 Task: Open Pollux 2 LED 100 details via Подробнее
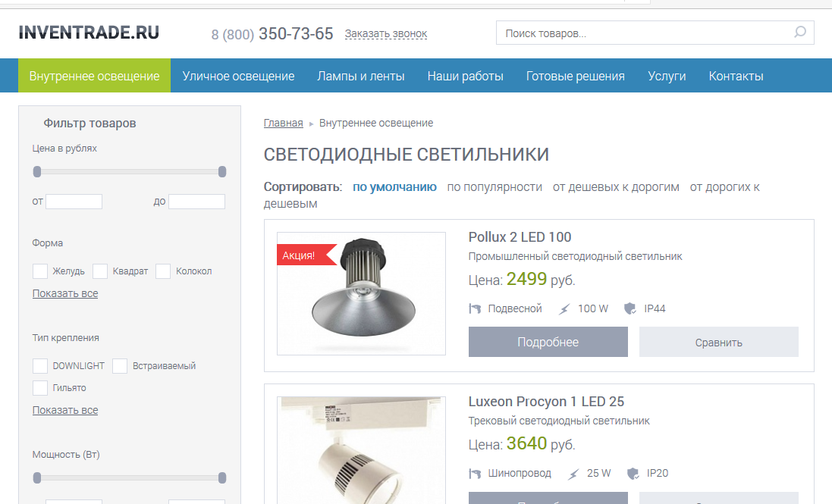click(548, 342)
